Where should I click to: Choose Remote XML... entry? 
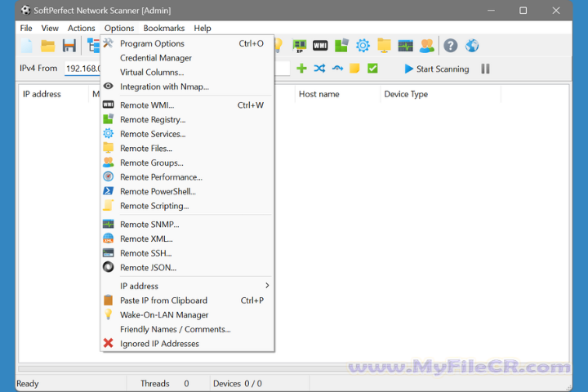coord(187,238)
